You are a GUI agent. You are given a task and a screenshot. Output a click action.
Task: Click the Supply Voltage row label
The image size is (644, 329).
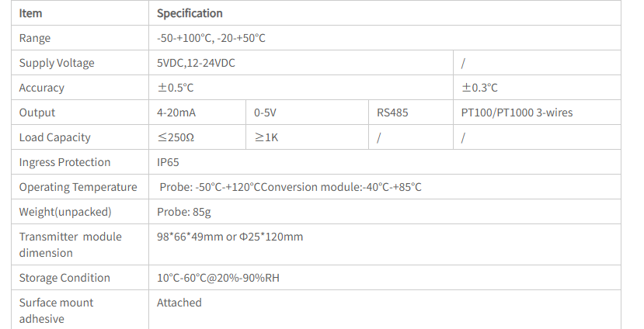point(51,63)
